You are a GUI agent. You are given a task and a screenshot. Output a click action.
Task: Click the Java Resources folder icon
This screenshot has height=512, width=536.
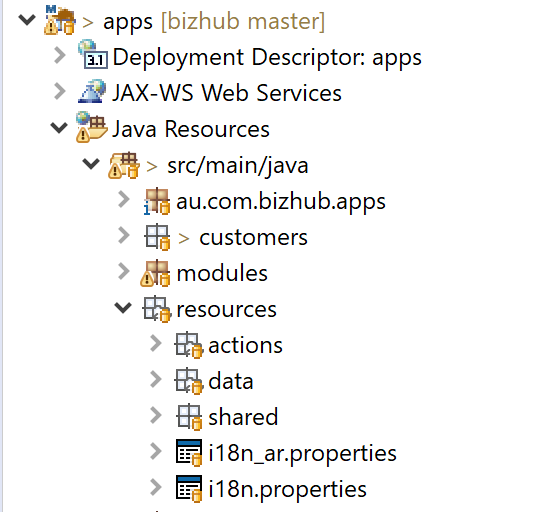(x=91, y=127)
